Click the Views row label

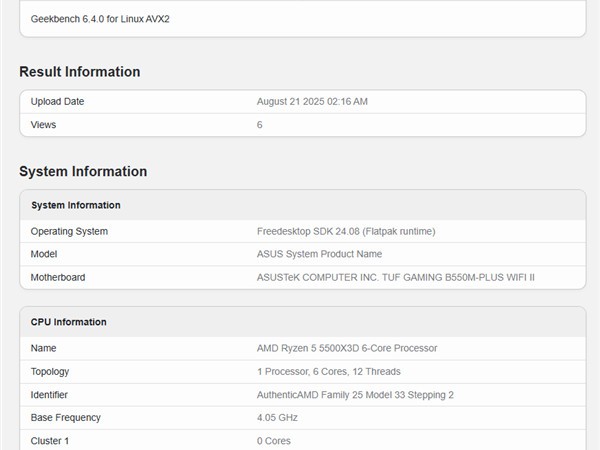[44, 125]
